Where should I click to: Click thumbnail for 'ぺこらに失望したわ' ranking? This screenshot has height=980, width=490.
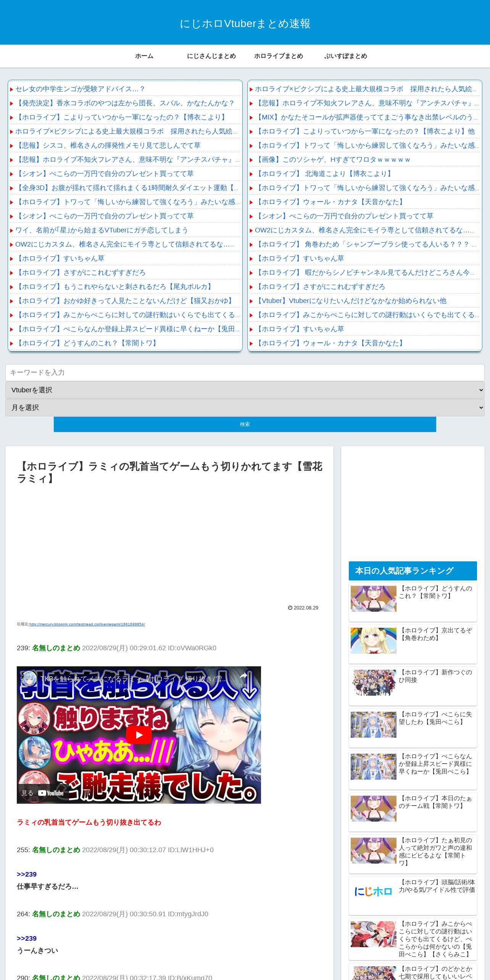point(374,725)
